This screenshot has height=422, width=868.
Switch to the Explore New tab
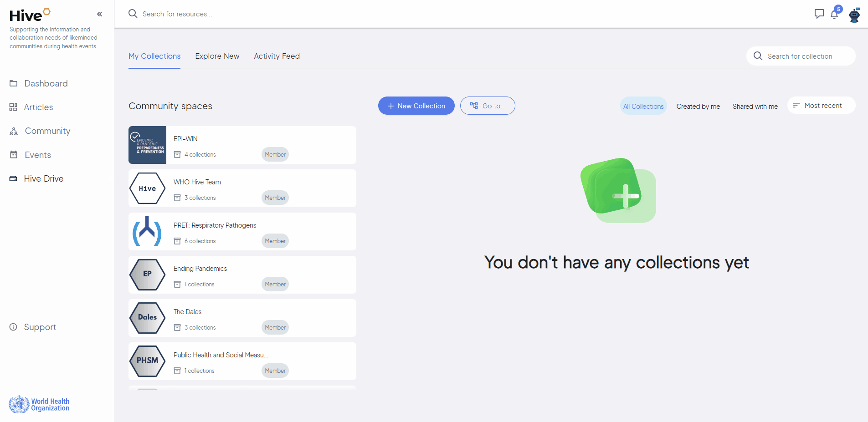(x=217, y=56)
